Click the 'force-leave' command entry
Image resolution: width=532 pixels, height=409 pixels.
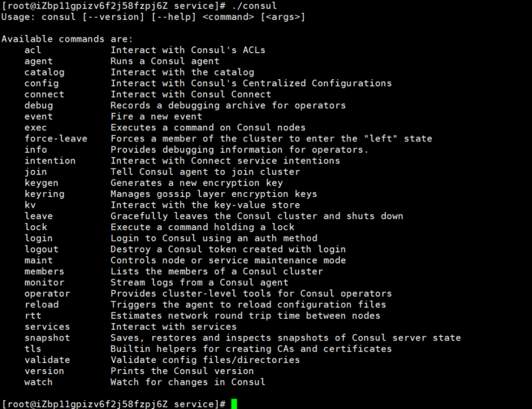55,138
